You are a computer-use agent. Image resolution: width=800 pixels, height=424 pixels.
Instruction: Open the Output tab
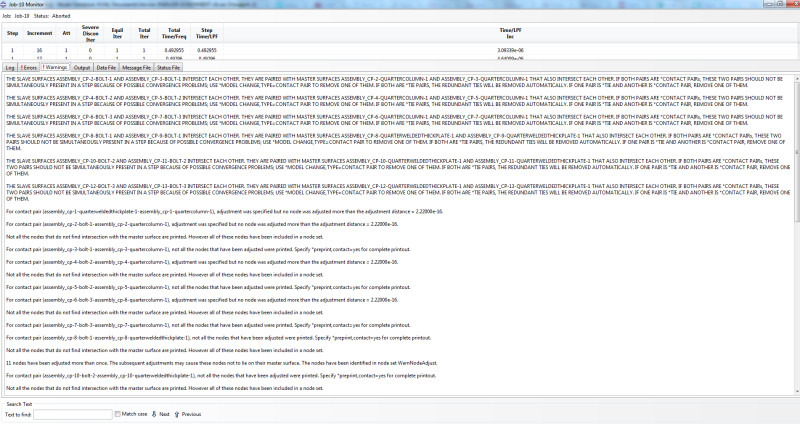[82, 67]
